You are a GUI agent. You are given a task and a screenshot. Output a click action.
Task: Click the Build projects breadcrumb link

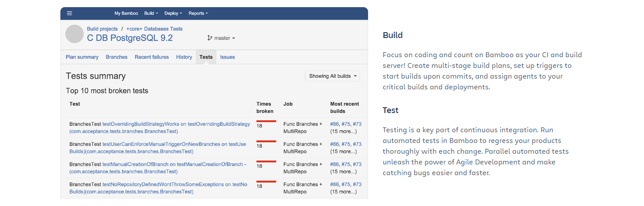coord(102,29)
